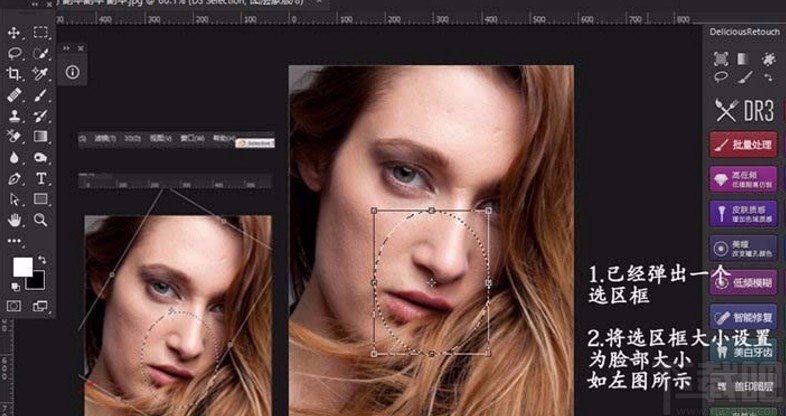Click the bottom-left selection transform handle
786x416 pixels.
tap(373, 354)
